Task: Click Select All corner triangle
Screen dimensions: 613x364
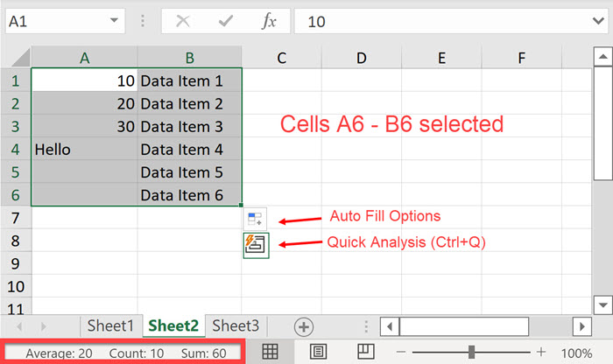Action: (21, 58)
